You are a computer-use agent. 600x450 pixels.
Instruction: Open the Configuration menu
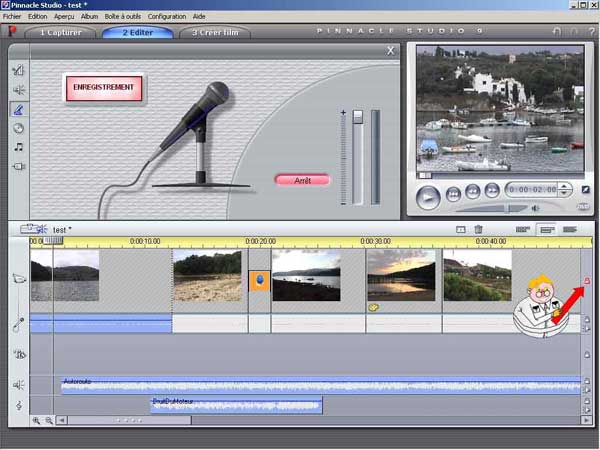click(167, 16)
